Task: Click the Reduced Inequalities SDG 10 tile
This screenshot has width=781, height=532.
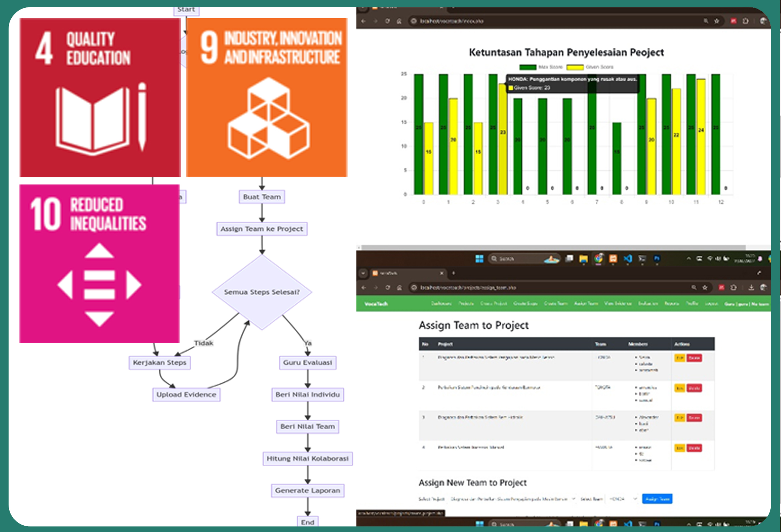Action: (x=99, y=264)
